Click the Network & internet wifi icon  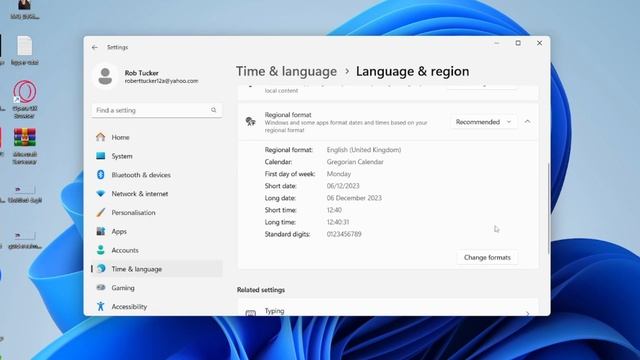click(x=100, y=193)
